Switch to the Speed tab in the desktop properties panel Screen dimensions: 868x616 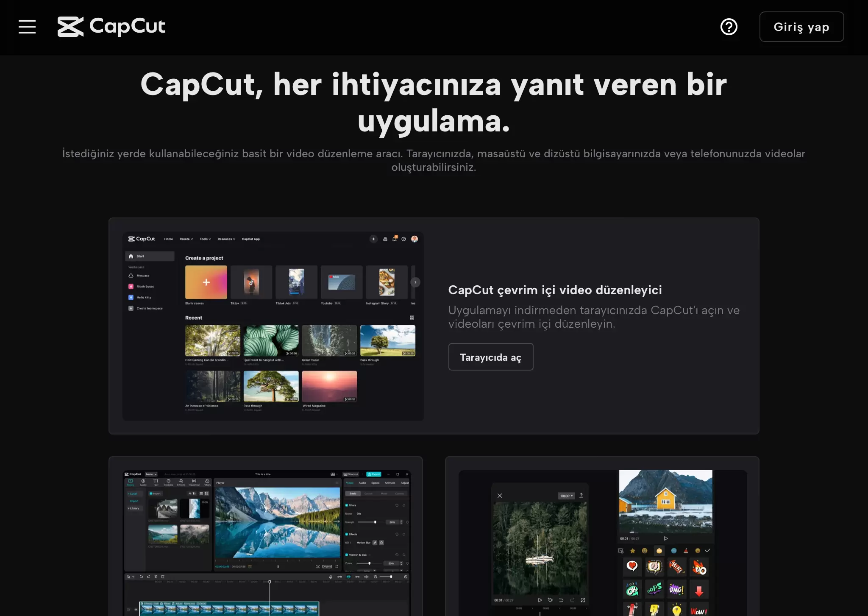376,483
